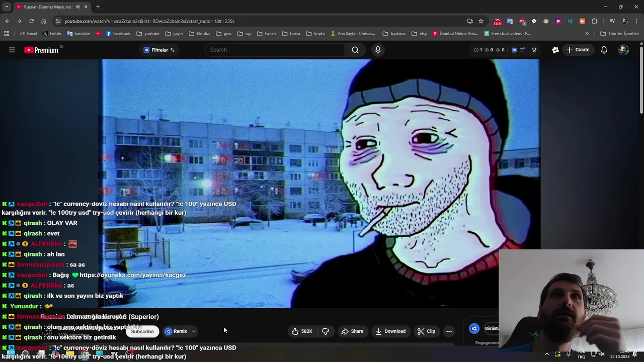
Task: Click the Remix button
Action: point(176,331)
